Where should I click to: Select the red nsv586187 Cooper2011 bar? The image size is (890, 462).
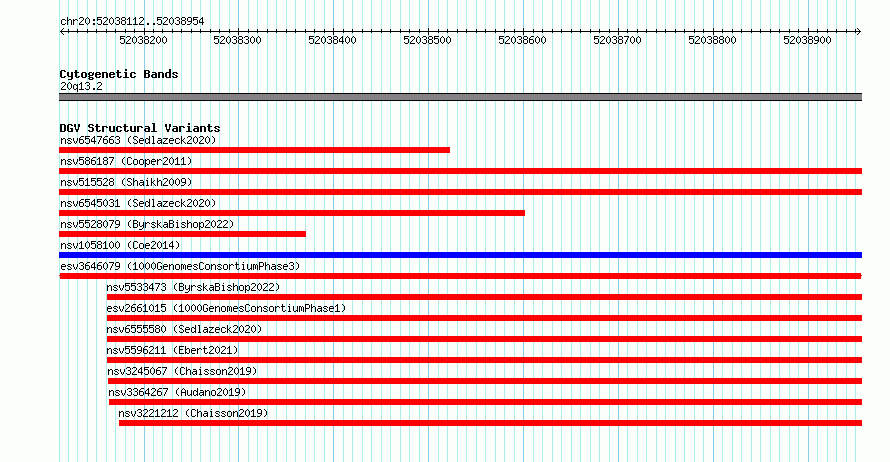pos(460,171)
